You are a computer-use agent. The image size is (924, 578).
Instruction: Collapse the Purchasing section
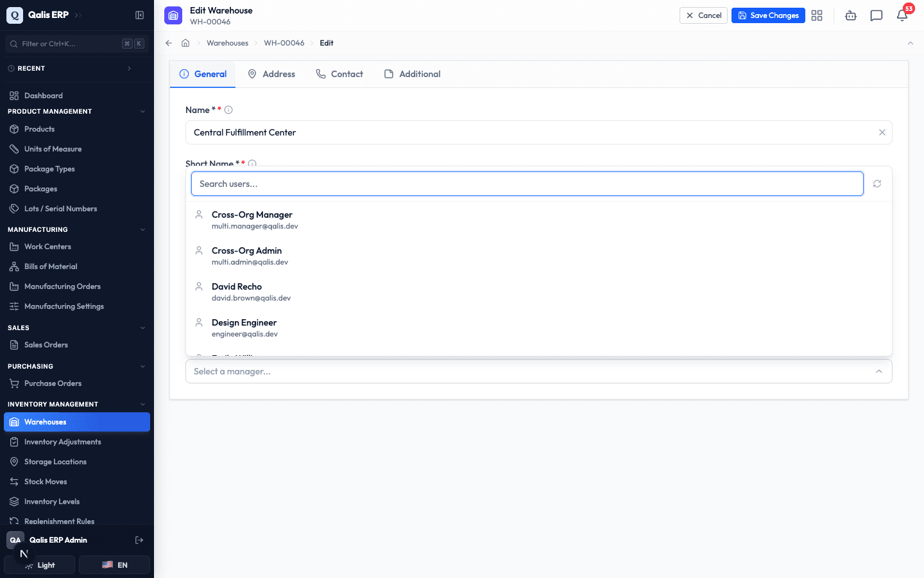pyautogui.click(x=142, y=366)
